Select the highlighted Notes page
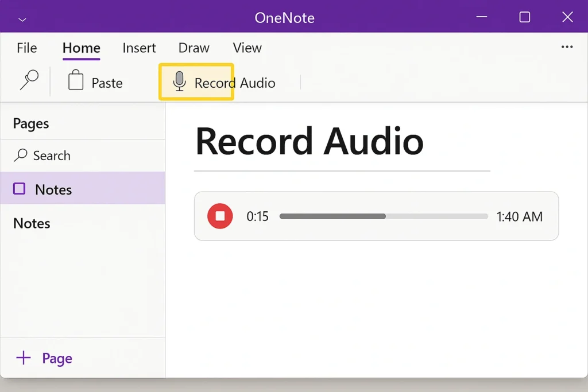588x392 pixels. pos(53,189)
